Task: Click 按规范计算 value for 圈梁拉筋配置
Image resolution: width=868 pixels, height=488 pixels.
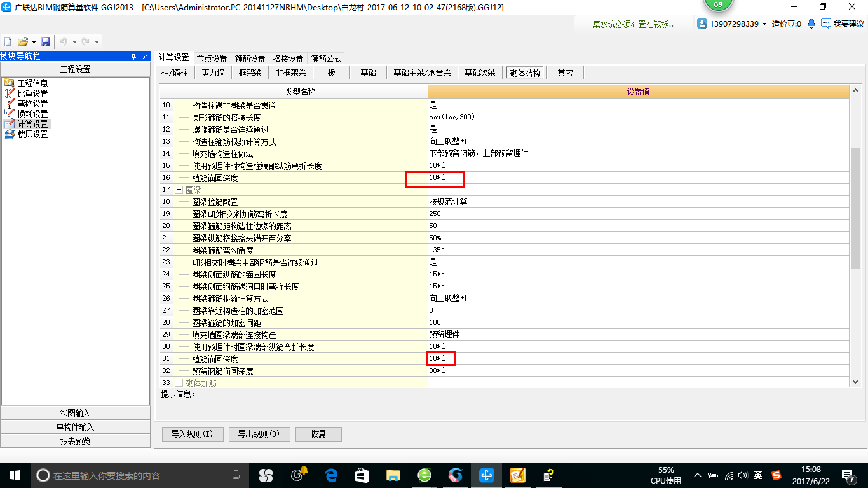Action: tap(448, 202)
